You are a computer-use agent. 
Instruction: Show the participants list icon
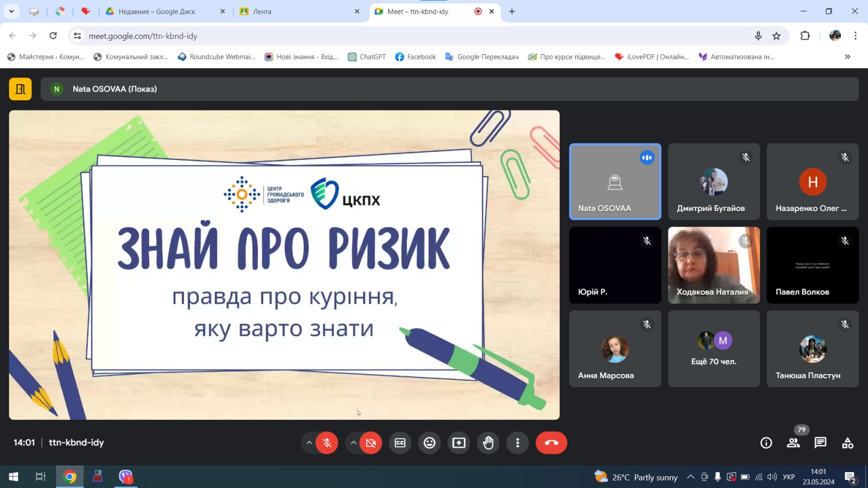(793, 443)
